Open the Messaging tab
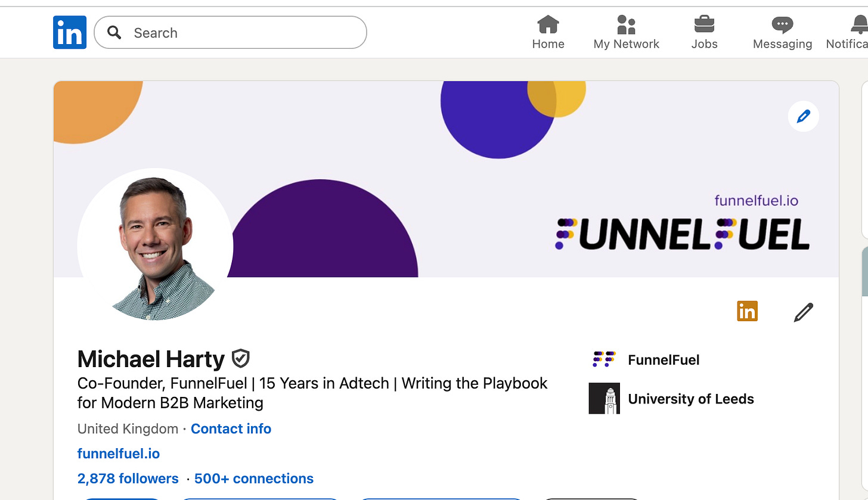The height and width of the screenshot is (500, 868). click(782, 33)
